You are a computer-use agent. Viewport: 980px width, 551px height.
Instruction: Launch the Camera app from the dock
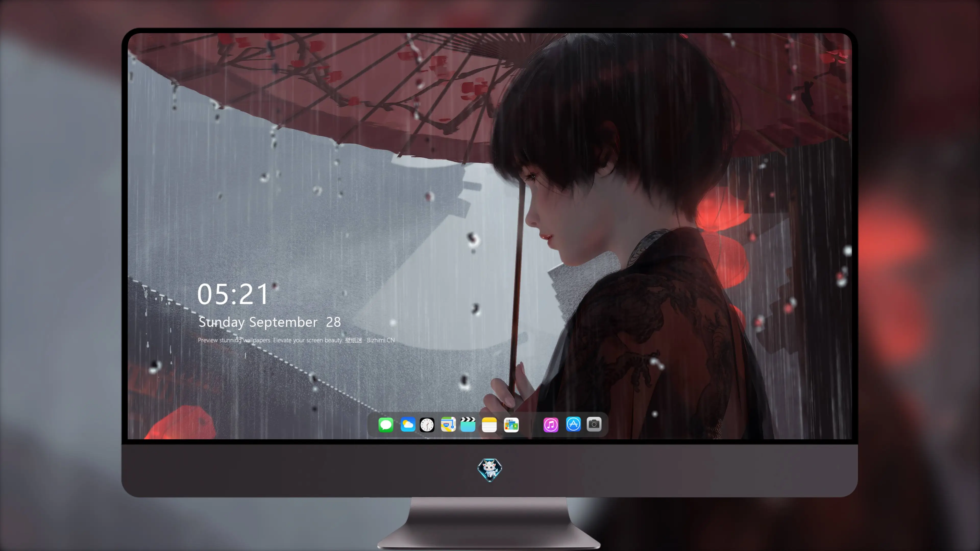point(594,424)
